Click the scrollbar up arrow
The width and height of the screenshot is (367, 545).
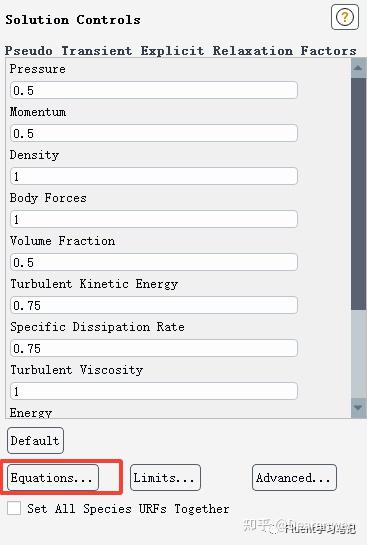pos(358,68)
